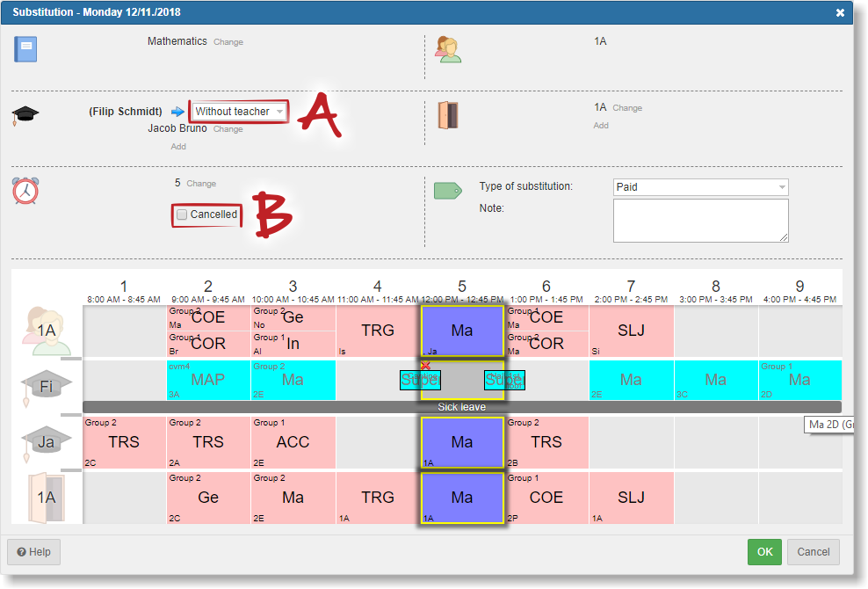Image resolution: width=868 pixels, height=589 pixels.
Task: Click into the Note text area
Action: click(700, 221)
